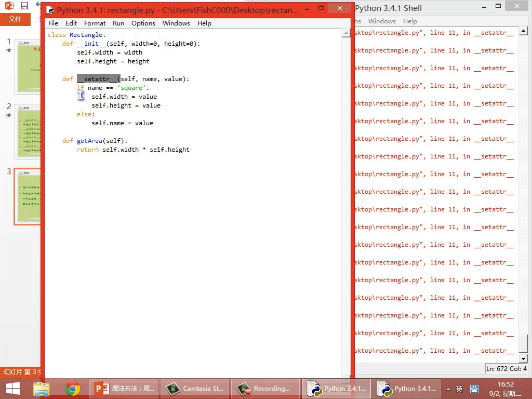The image size is (532, 399).
Task: Click the Windows Start button
Action: coord(13,388)
